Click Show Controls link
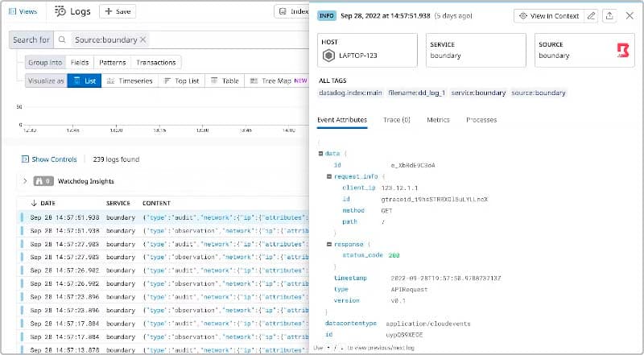 coord(49,159)
